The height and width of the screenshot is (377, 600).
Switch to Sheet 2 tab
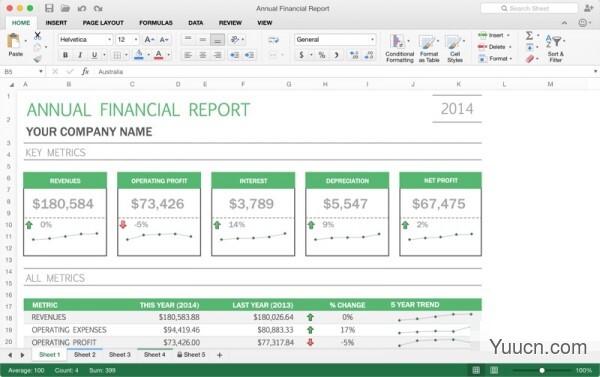(x=85, y=355)
